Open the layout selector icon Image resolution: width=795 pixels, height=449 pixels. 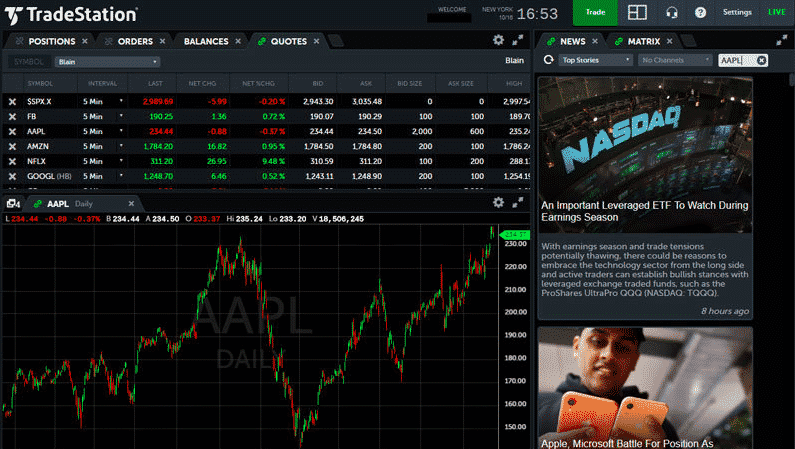click(637, 12)
